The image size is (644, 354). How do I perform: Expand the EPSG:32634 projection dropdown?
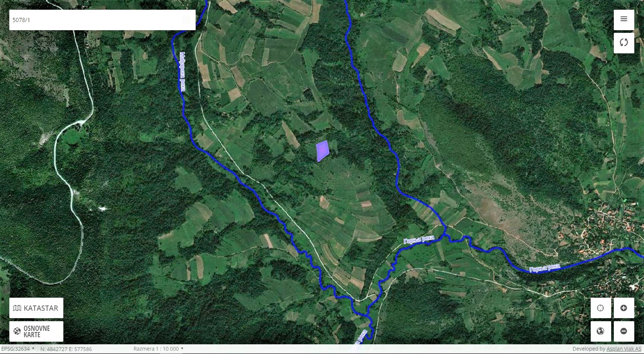click(x=18, y=349)
